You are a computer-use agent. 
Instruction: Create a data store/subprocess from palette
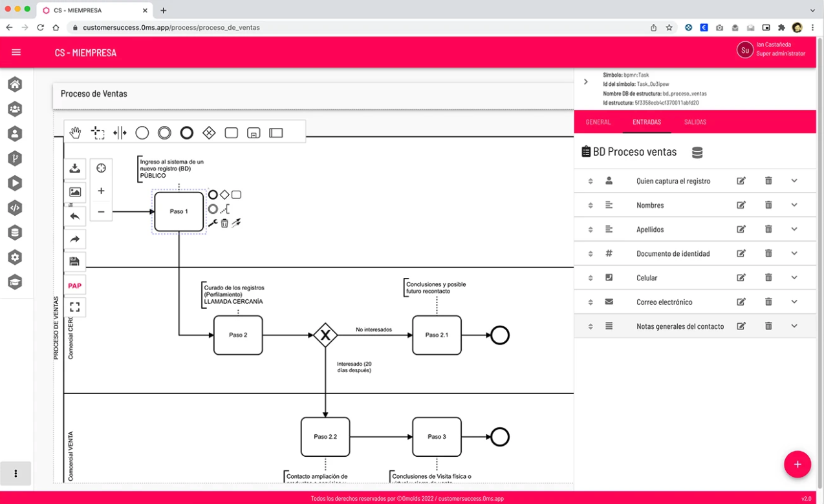tap(254, 132)
